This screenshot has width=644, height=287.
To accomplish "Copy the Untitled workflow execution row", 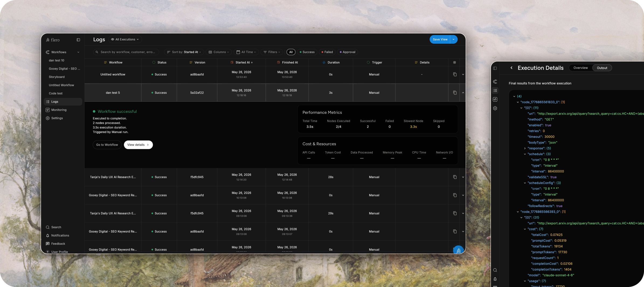I will (x=455, y=74).
